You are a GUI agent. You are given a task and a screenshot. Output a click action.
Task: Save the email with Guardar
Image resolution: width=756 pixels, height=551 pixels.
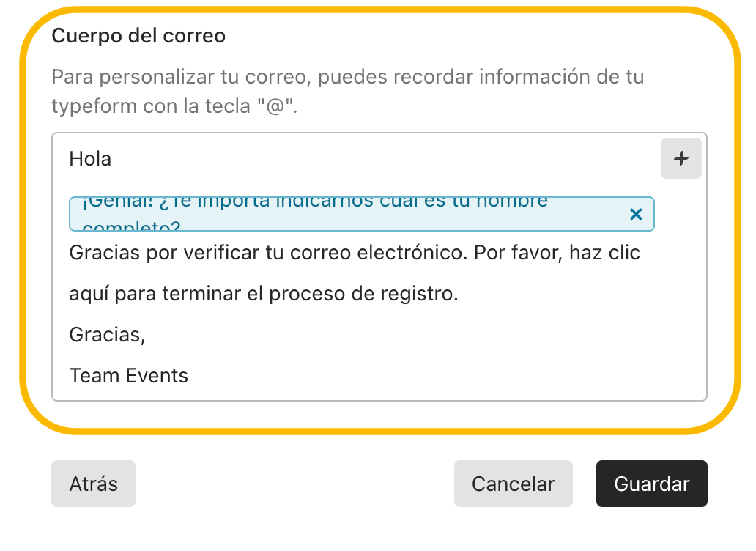[651, 484]
